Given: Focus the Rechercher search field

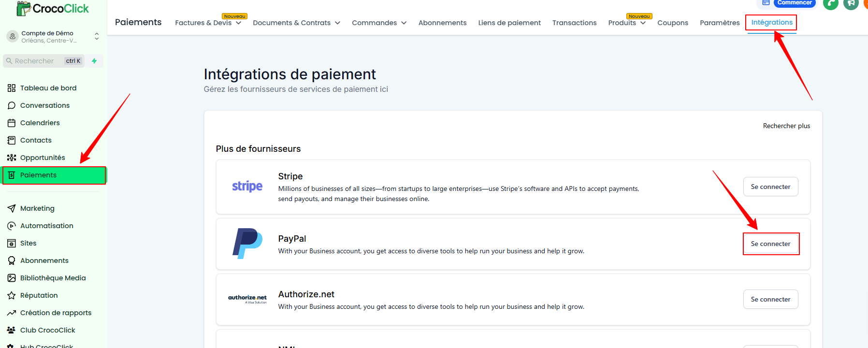Looking at the screenshot, I should click(43, 61).
